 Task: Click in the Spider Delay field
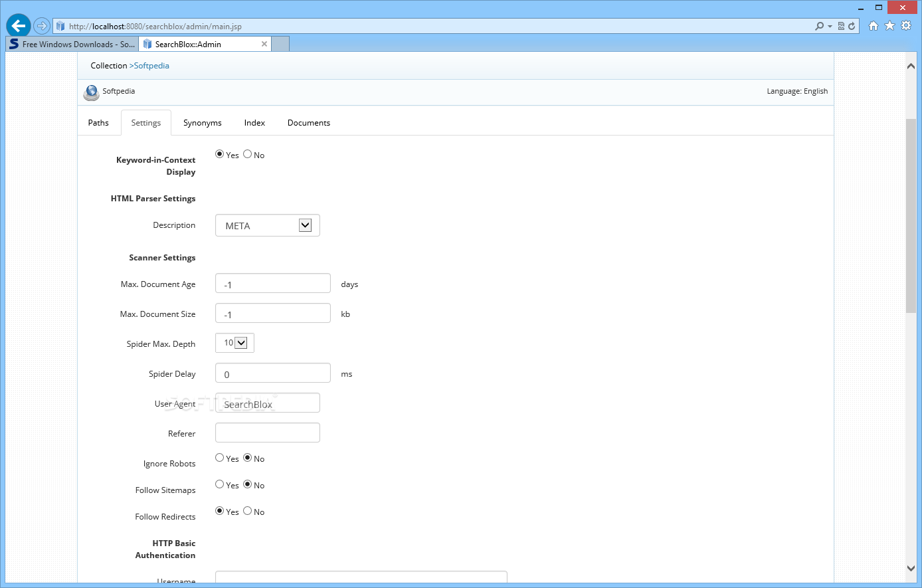[273, 373]
